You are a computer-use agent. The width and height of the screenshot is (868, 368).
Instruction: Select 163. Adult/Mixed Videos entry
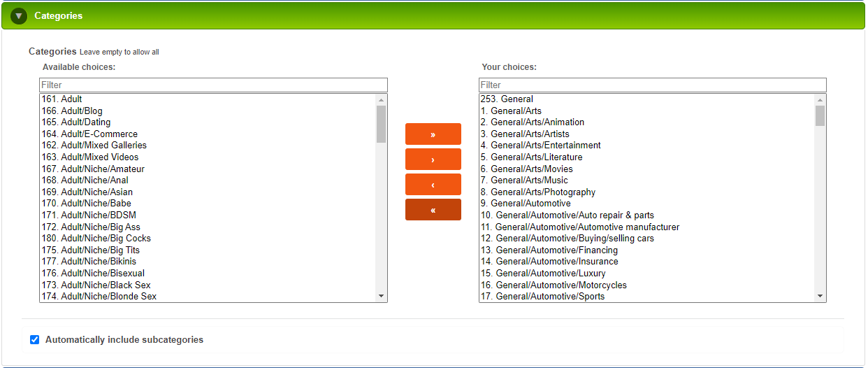(208, 157)
